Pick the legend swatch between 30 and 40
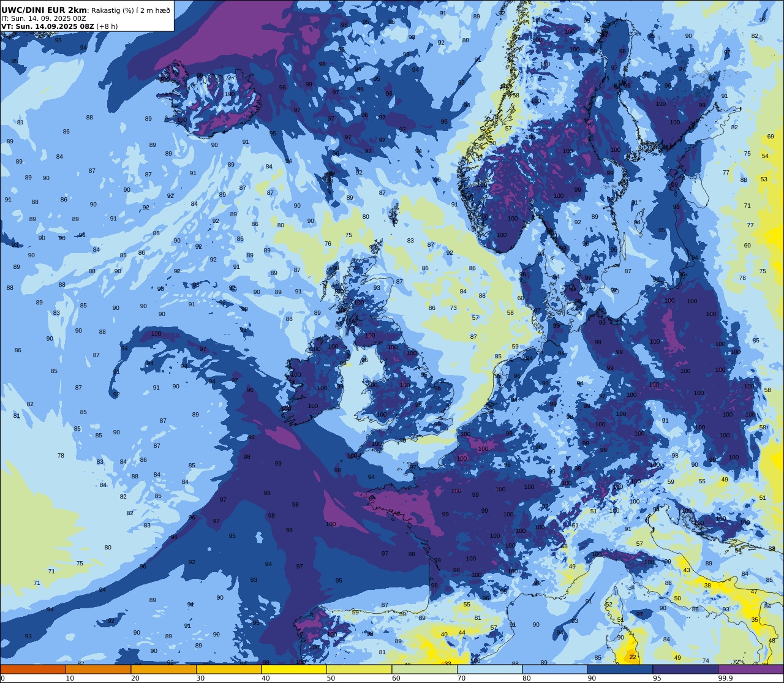784x683 pixels. [x=228, y=669]
